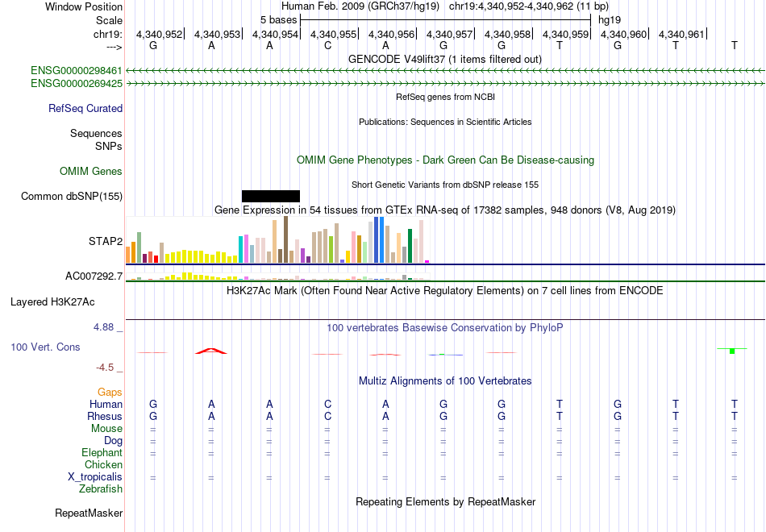
Task: Click Publications: Sequences in Scientific Articles title
Action: tap(445, 122)
